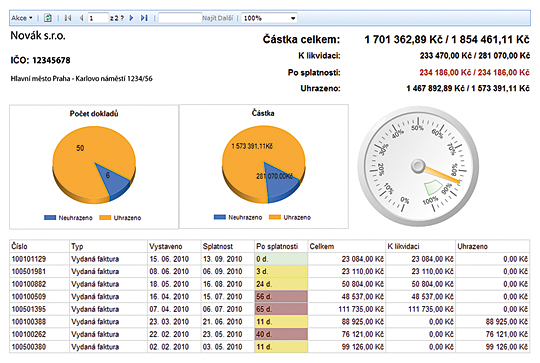Select invoice number 100100882
The width and height of the screenshot is (540, 363).
29,284
